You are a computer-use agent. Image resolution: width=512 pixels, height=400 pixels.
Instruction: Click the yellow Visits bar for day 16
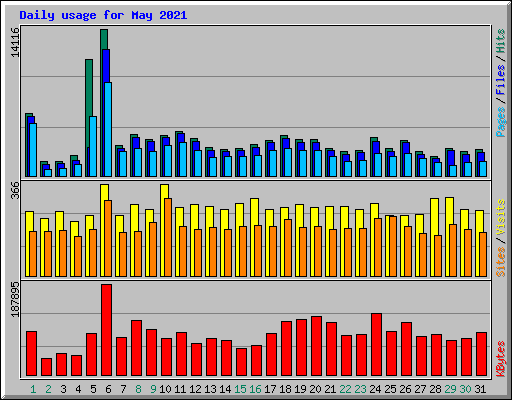[254, 212]
